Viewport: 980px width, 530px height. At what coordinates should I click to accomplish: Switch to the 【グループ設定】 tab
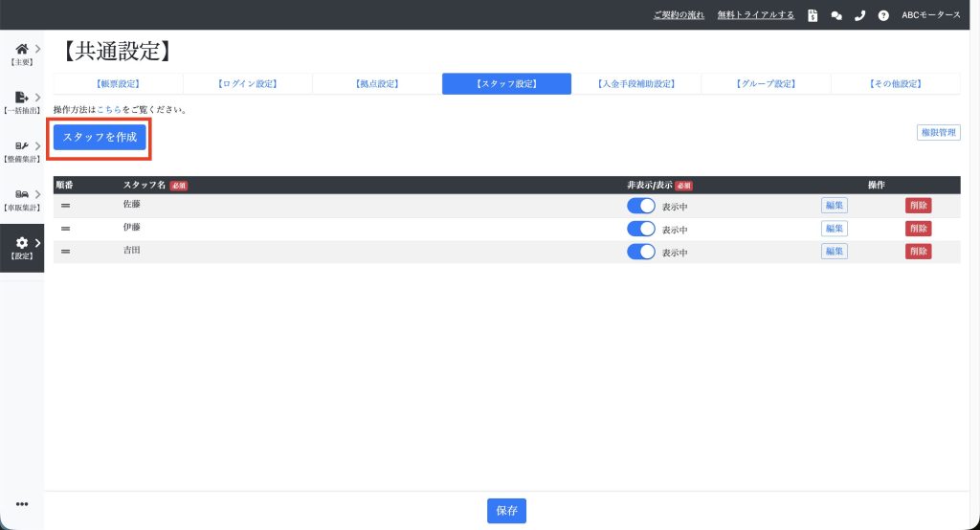[x=766, y=84]
